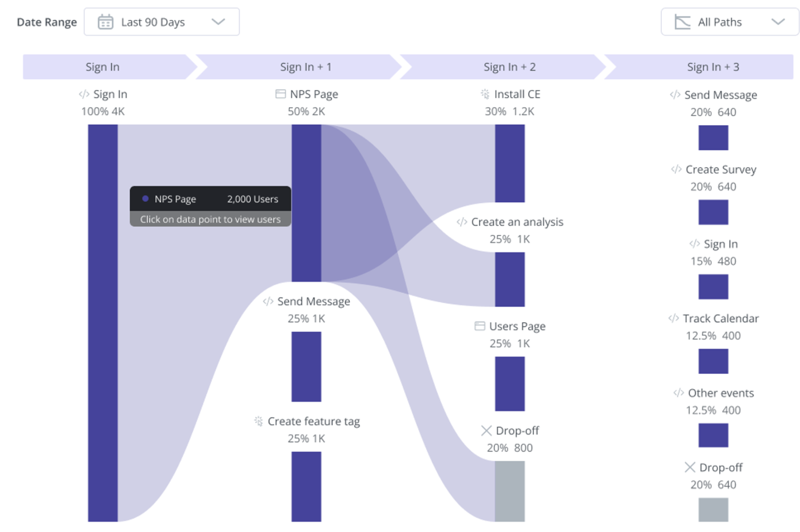
Task: Click the icon beside Create feature tag
Action: click(x=258, y=421)
